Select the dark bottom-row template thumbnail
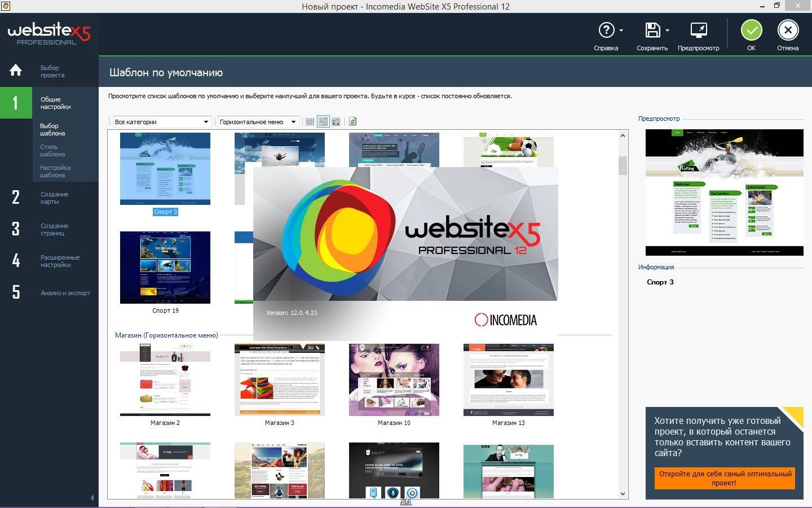Screen dimensions: 812x508 [394, 470]
